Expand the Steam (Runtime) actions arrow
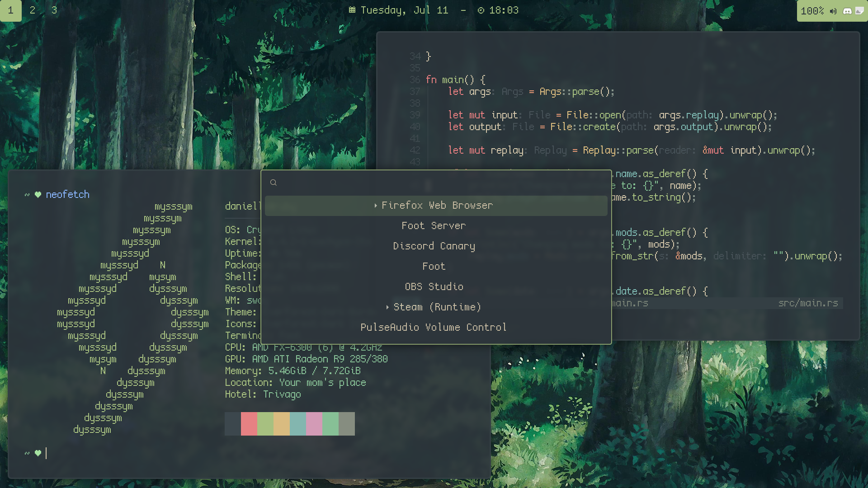 point(387,307)
